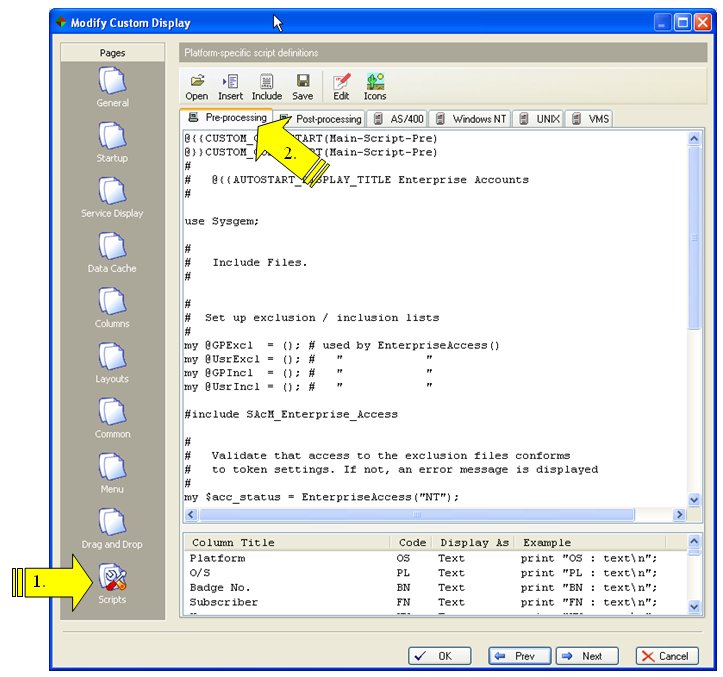
Task: Click the Edit toolbar icon
Action: click(x=341, y=86)
